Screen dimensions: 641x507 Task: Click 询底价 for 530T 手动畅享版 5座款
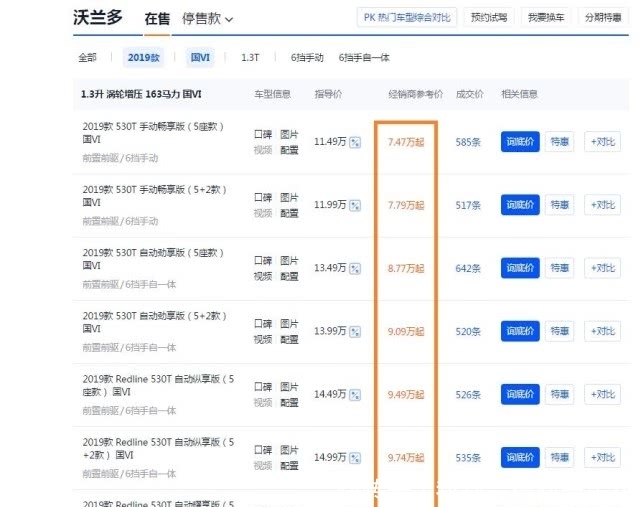point(520,142)
